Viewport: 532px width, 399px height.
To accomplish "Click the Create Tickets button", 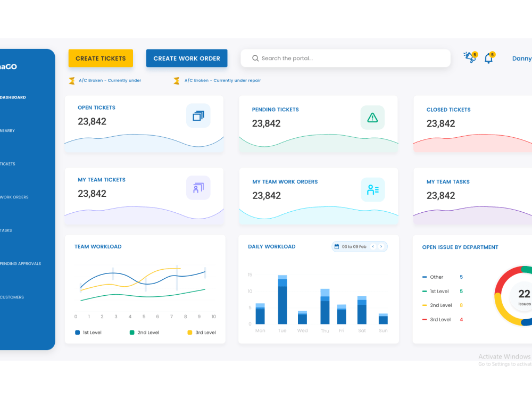I will (x=101, y=59).
